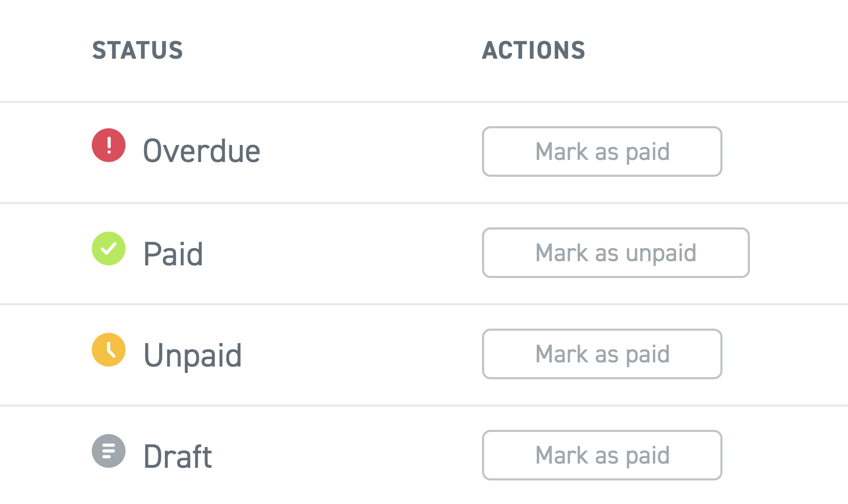Sort by the STATUS column header
The width and height of the screenshot is (848, 504).
(137, 50)
